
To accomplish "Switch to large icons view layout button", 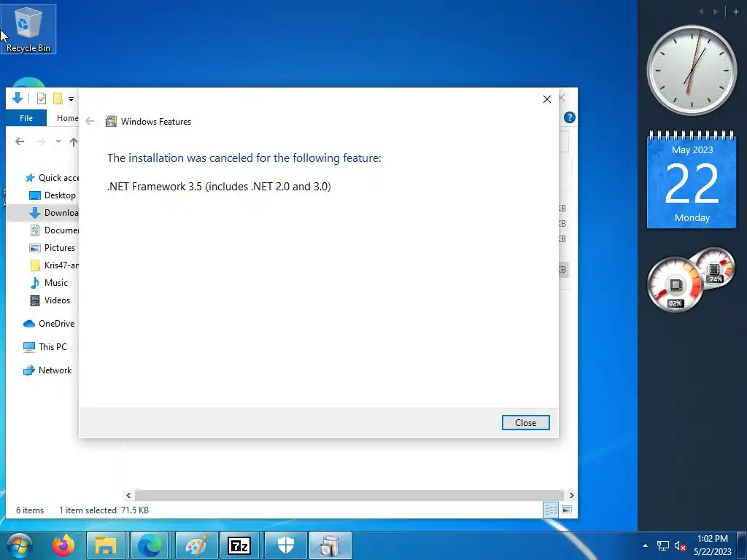I will tap(567, 510).
